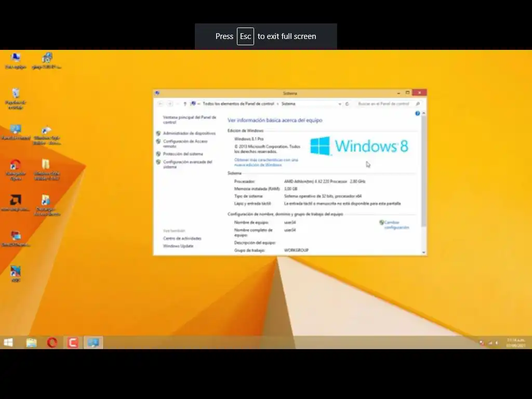Open the Windows Start button
This screenshot has height=399, width=532.
8,343
